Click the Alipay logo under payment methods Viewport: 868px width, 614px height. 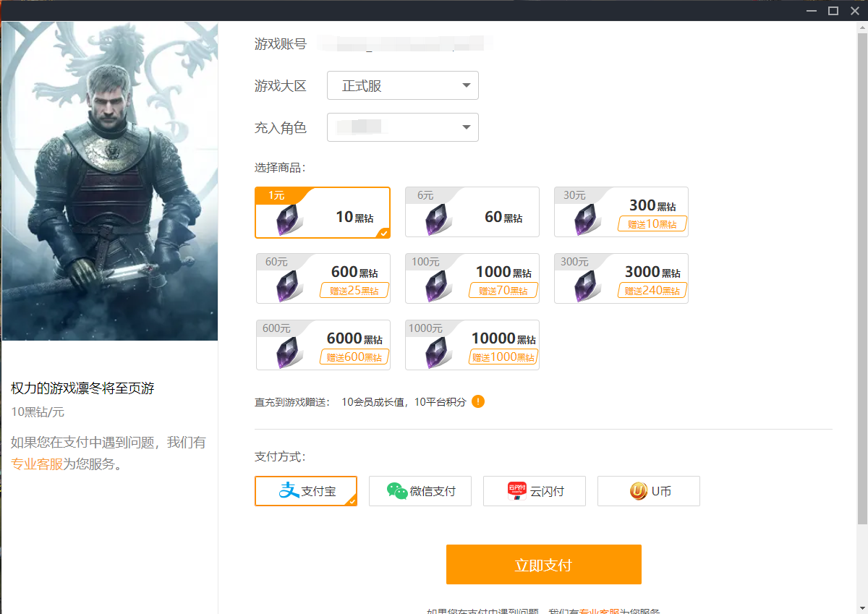(289, 490)
